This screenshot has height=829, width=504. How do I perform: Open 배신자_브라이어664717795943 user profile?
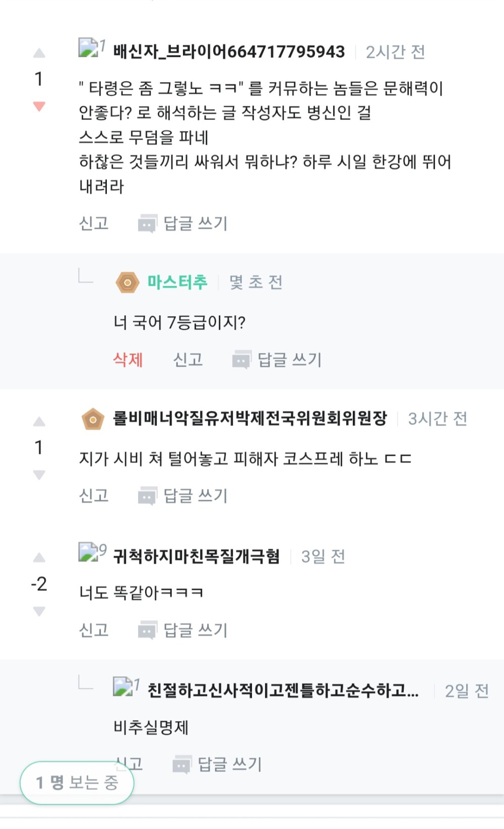tap(229, 51)
